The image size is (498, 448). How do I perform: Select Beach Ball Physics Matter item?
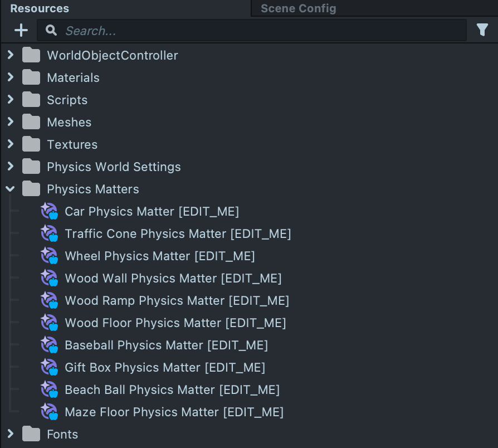[x=172, y=390]
